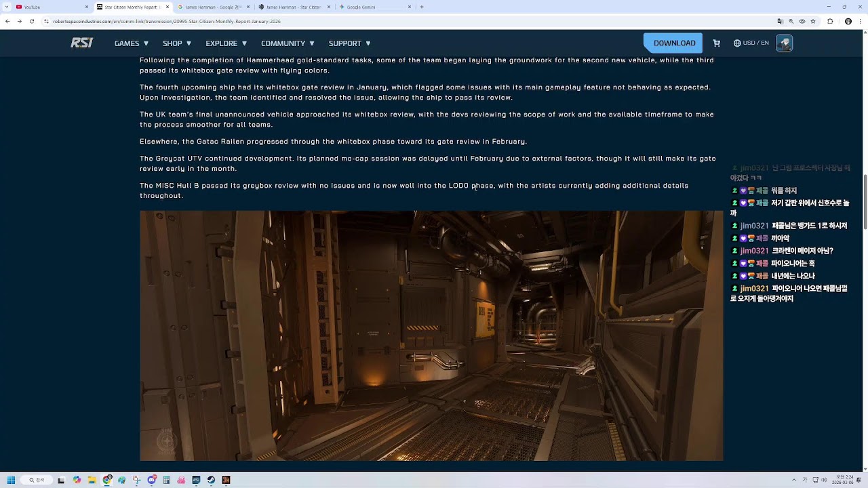Open the tab search dropdown arrow

5,7
